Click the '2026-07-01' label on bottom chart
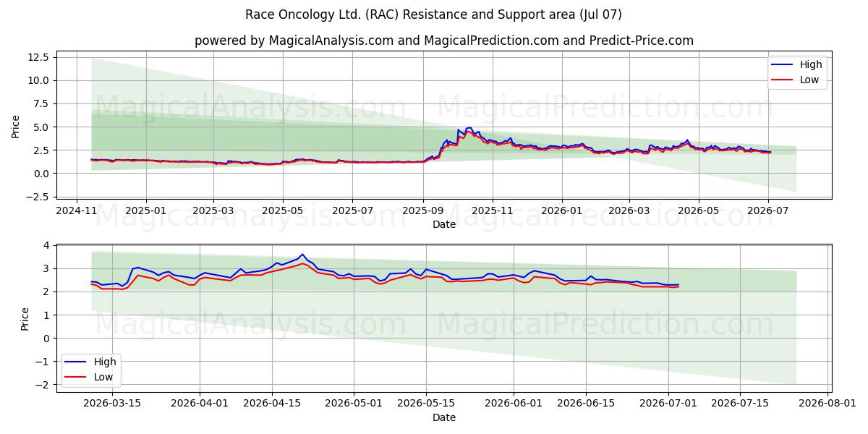The image size is (868, 434). [668, 404]
